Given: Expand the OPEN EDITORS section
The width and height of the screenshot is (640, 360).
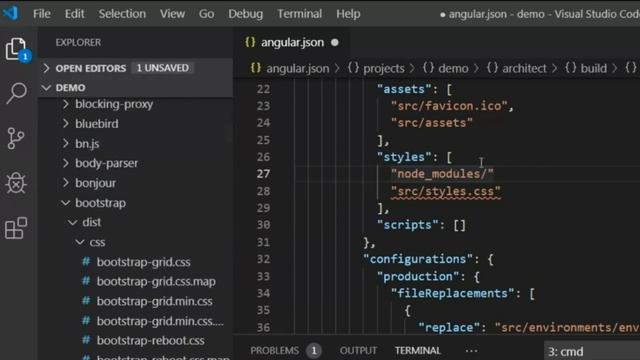Looking at the screenshot, I should 46,68.
